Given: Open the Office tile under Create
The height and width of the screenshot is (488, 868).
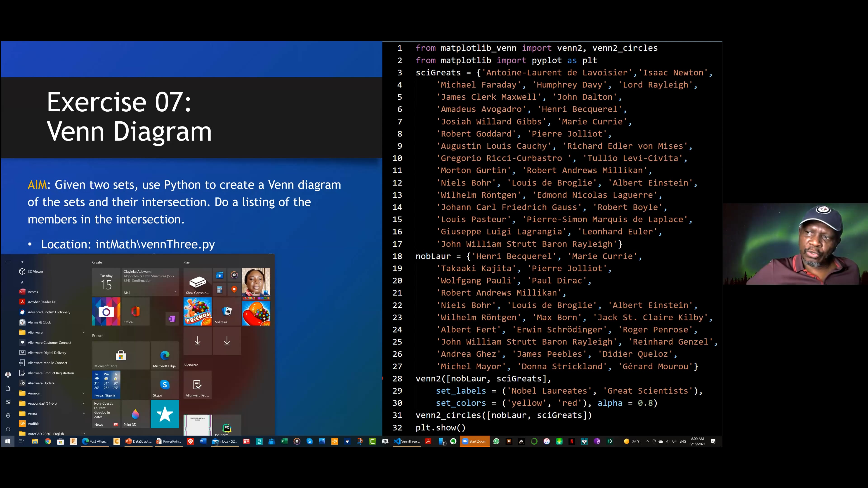Looking at the screenshot, I should point(135,312).
